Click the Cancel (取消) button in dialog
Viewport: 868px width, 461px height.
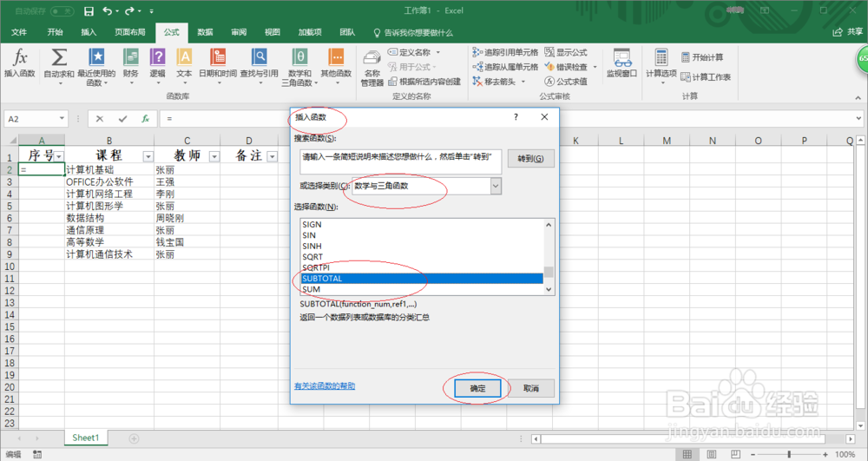tap(531, 388)
